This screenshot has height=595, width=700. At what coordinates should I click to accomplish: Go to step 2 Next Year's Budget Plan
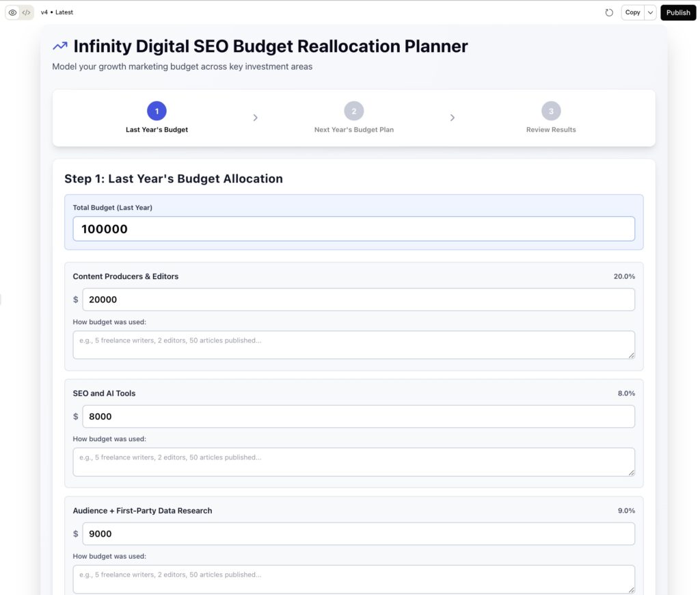click(354, 118)
